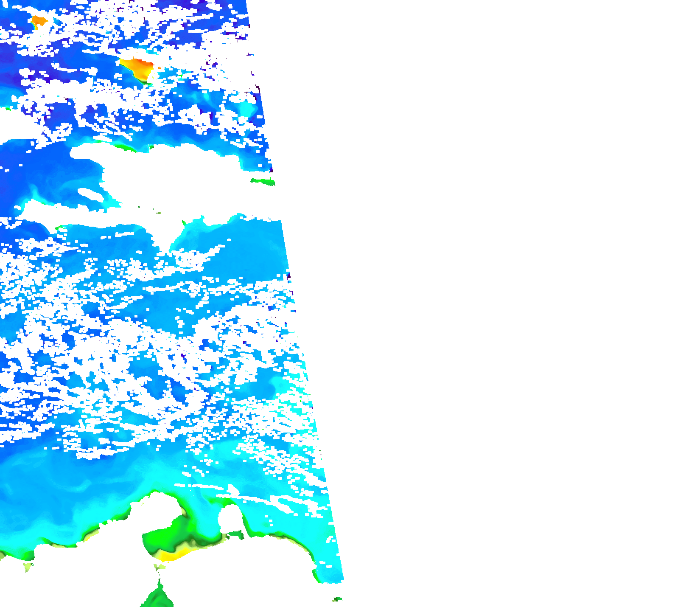Click the tiny green speck at bottom-right swath corner

point(337,599)
